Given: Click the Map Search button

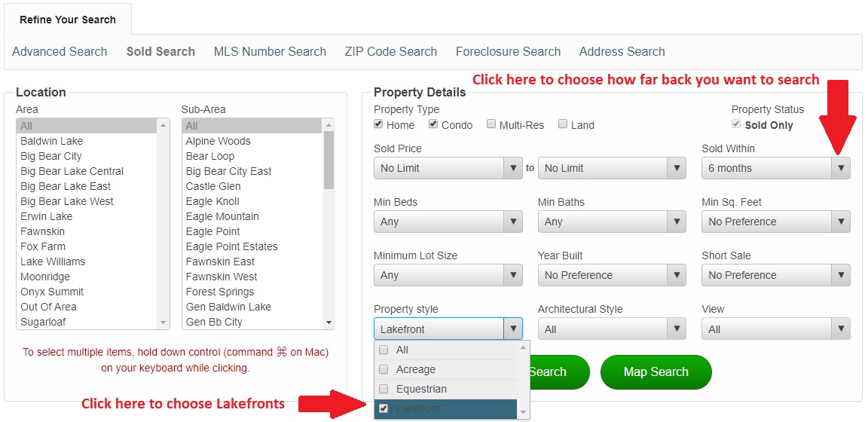Looking at the screenshot, I should [x=656, y=372].
